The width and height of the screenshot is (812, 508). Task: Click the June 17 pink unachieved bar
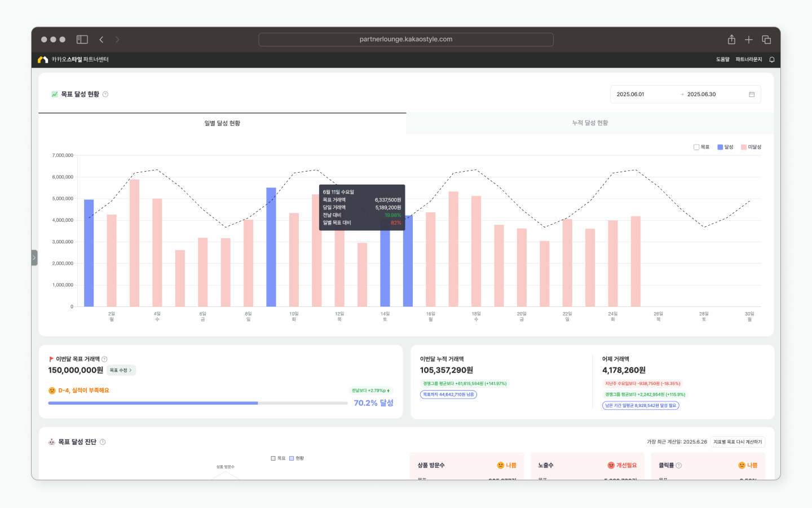(453, 249)
